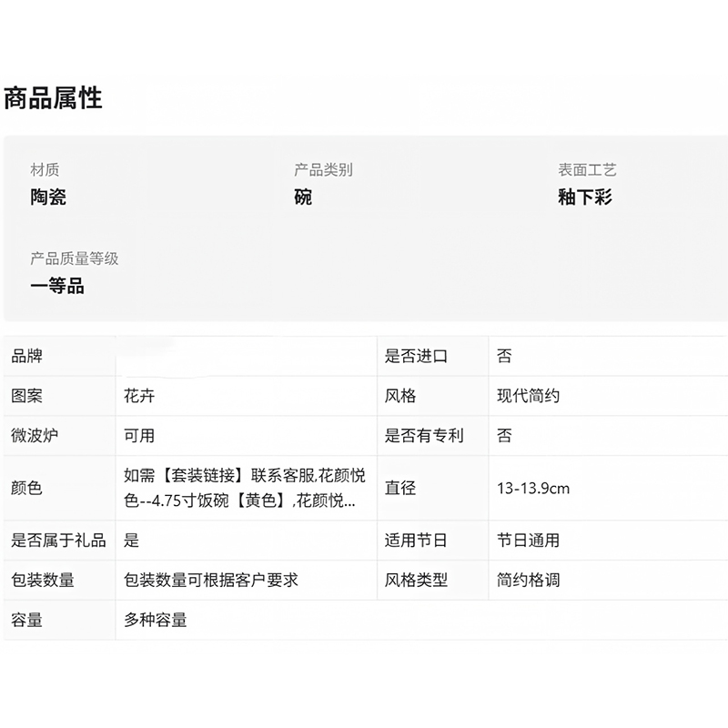The height and width of the screenshot is (728, 728).
Task: Click the 陶瓷 material value
Action: (x=48, y=197)
